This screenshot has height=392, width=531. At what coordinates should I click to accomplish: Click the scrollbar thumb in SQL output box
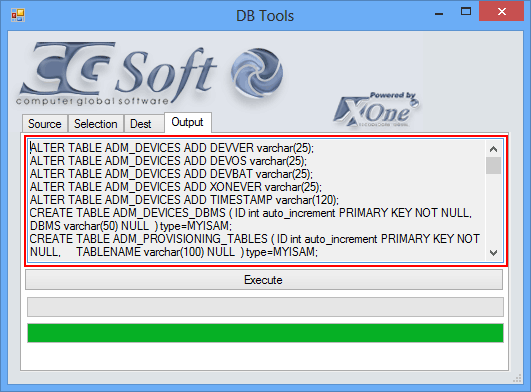(493, 165)
